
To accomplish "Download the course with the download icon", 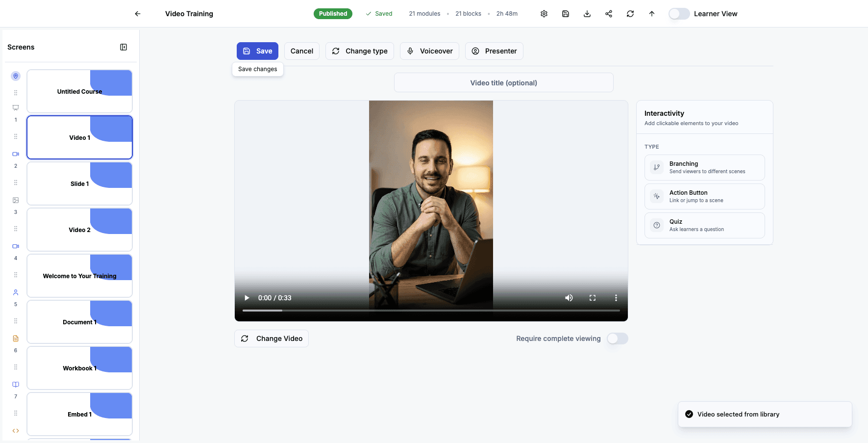I will tap(587, 13).
